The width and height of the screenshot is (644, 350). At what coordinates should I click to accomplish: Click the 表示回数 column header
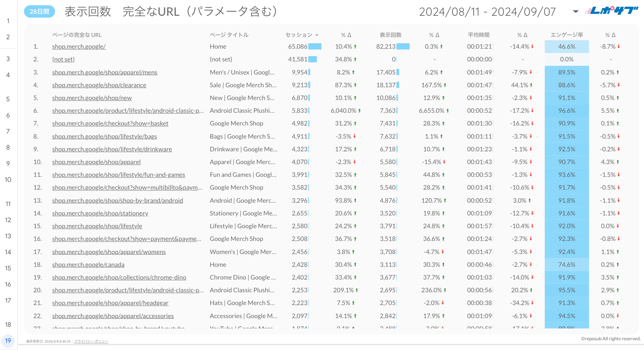point(390,35)
